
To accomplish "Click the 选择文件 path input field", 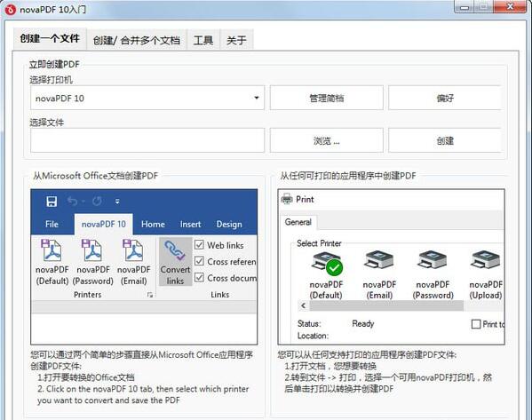I will coord(147,140).
